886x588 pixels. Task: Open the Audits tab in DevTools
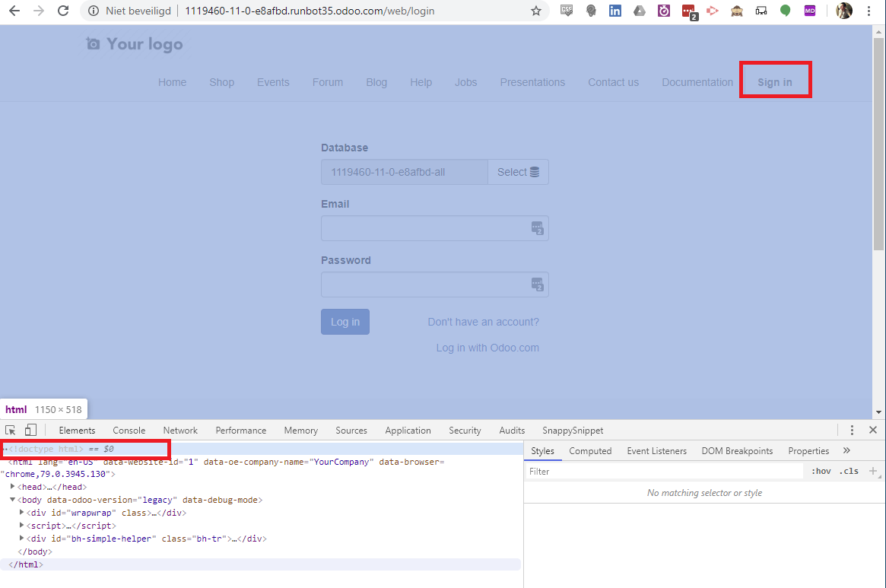(512, 431)
